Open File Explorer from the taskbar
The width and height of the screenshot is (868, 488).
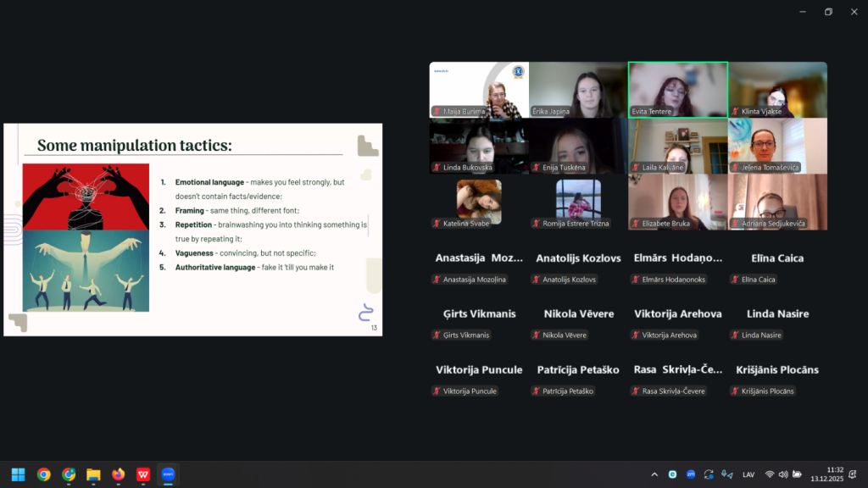point(93,474)
